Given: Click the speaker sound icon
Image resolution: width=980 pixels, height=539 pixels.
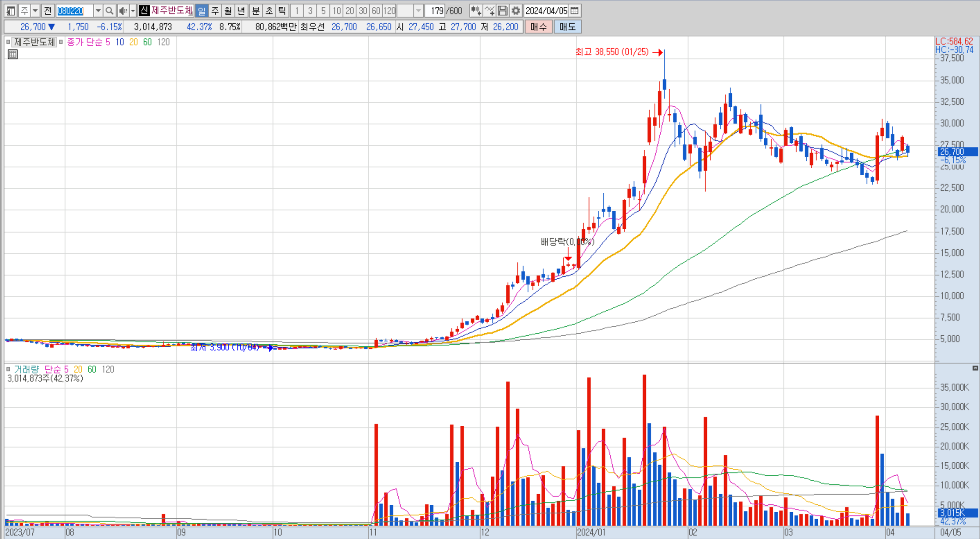Looking at the screenshot, I should 122,11.
